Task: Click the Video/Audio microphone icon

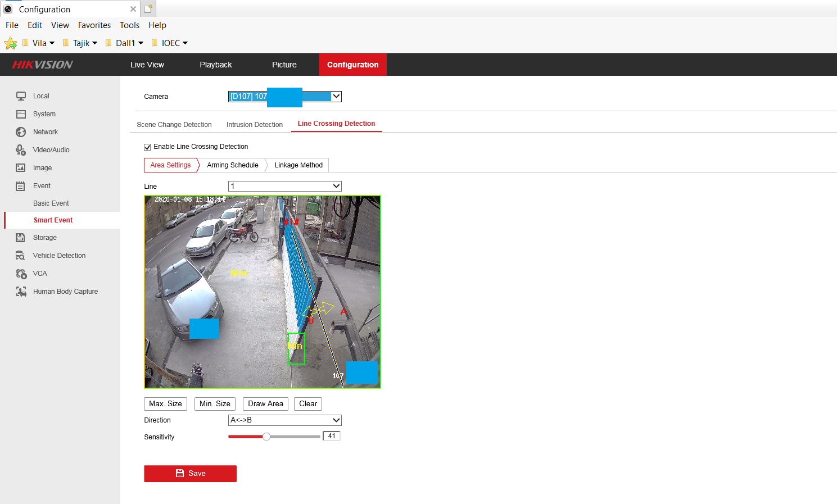Action: point(21,150)
